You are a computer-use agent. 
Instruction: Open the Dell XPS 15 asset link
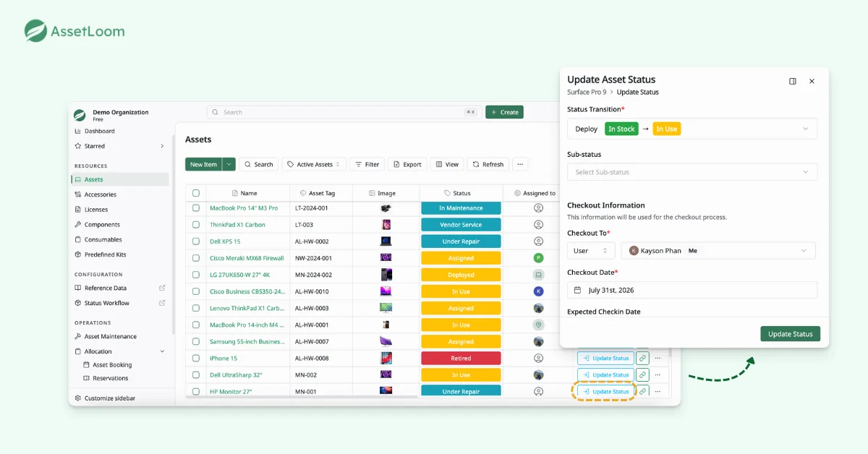(225, 241)
